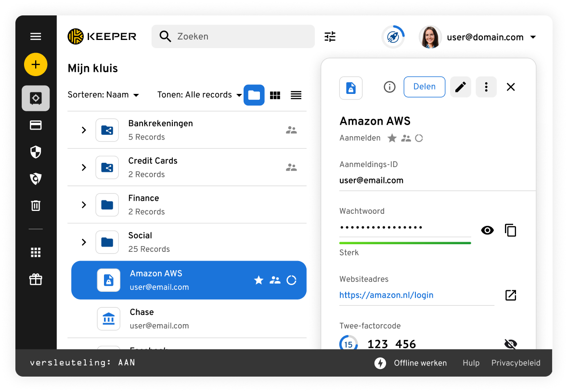Screen dimensions: 568x392
Task: Click the 123 456 two-factor code
Action: [x=392, y=344]
